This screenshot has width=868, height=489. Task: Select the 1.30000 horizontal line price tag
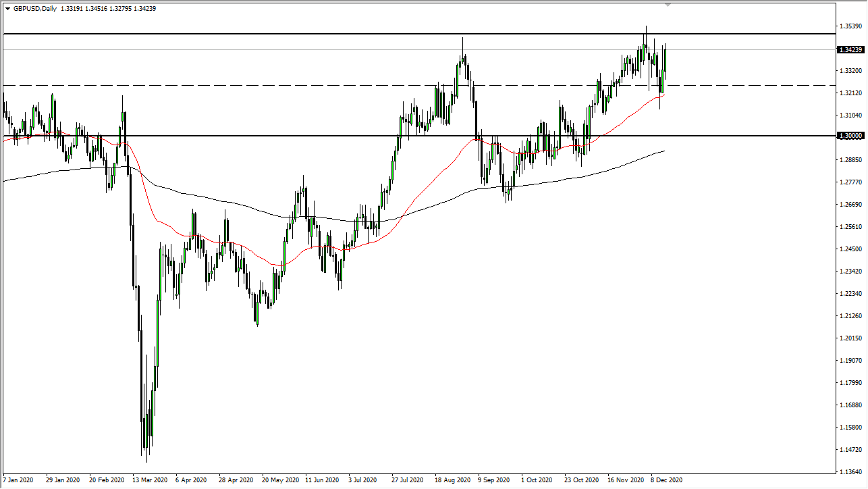tap(851, 136)
